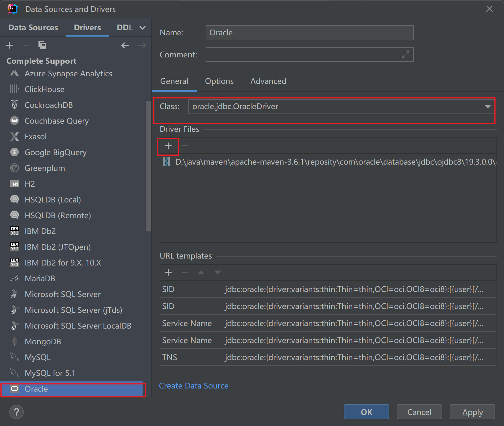Add a driver file with plus
The width and height of the screenshot is (504, 426).
coord(168,146)
